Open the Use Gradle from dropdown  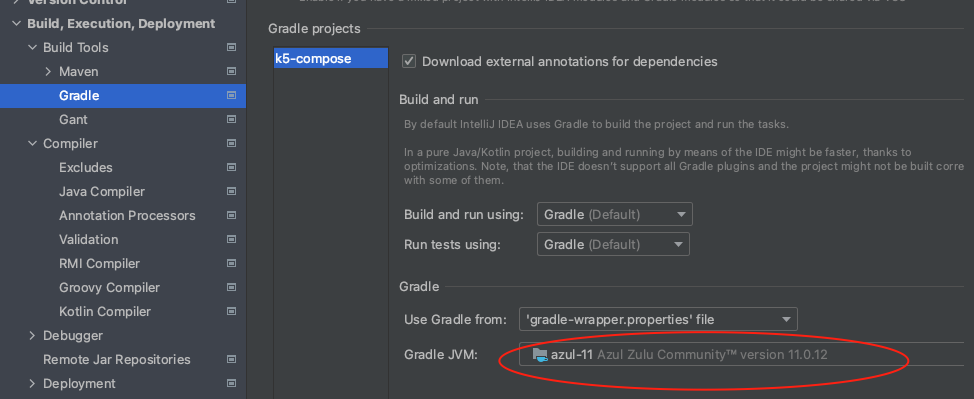658,320
